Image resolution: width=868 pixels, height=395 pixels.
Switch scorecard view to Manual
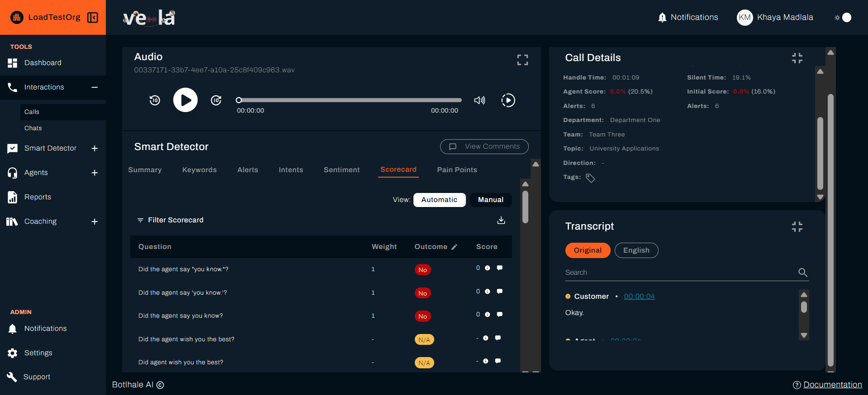coord(491,200)
